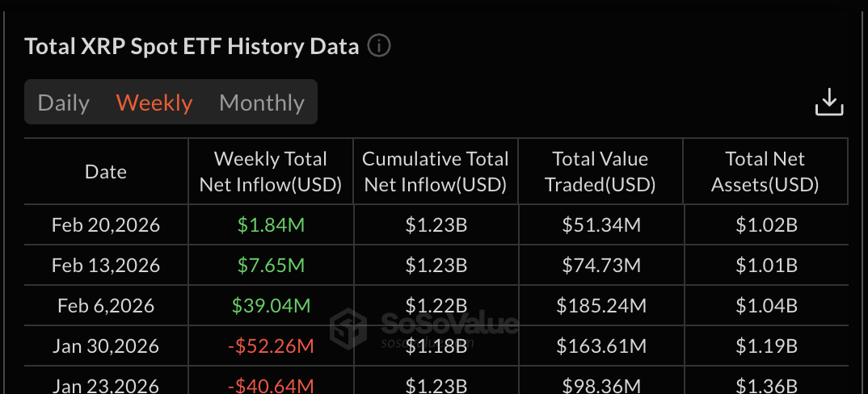Click Weekly Total Net Inflow column header

click(x=271, y=171)
